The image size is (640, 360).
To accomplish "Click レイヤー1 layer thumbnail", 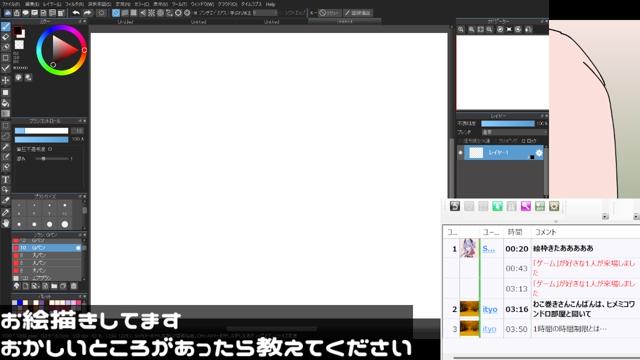I will pyautogui.click(x=476, y=153).
